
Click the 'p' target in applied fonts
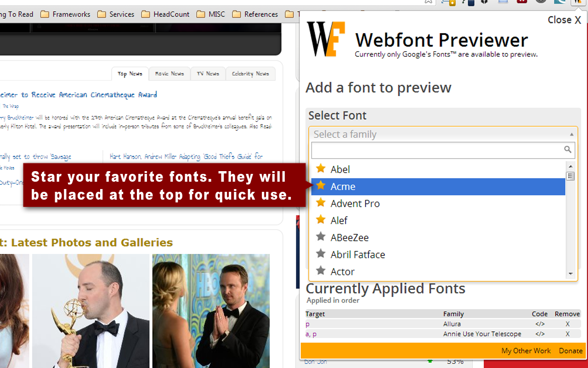tap(307, 324)
